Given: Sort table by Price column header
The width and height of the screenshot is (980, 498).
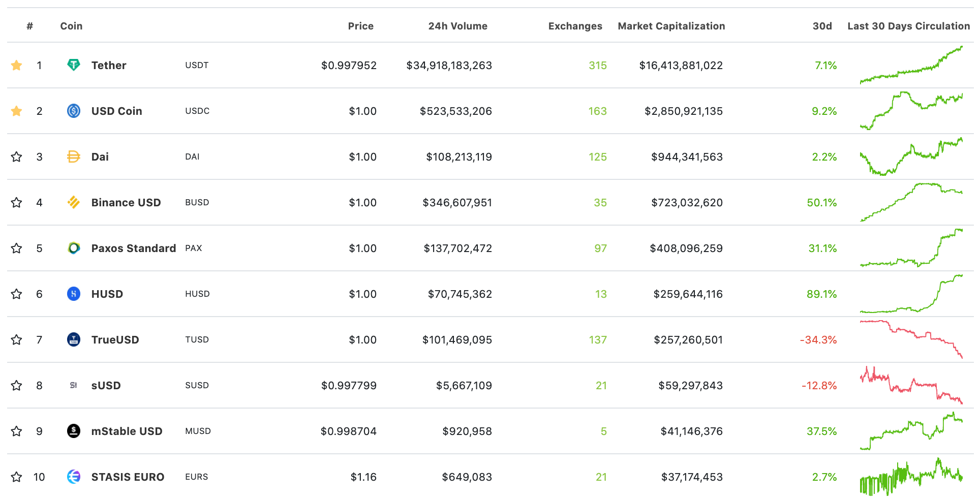Looking at the screenshot, I should (361, 26).
